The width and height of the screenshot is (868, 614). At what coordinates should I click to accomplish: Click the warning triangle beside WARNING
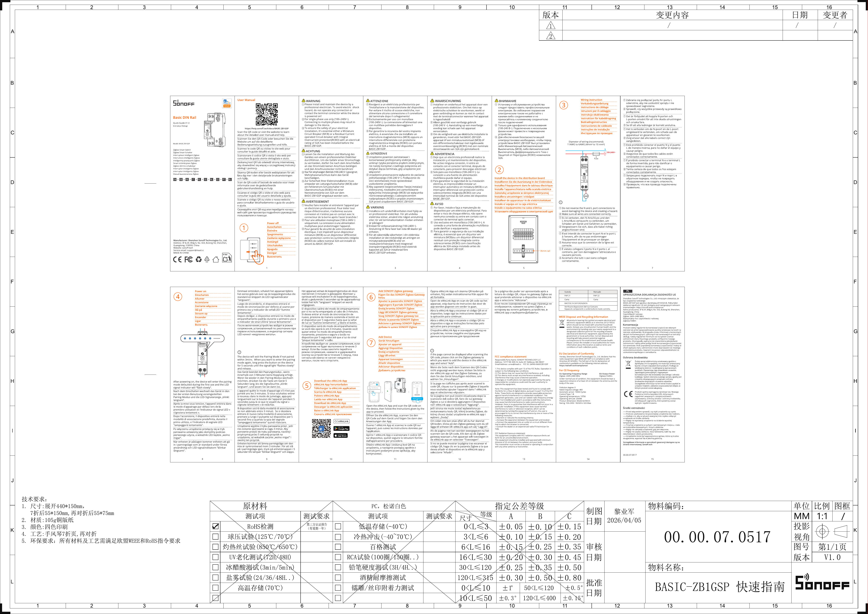[x=303, y=101]
